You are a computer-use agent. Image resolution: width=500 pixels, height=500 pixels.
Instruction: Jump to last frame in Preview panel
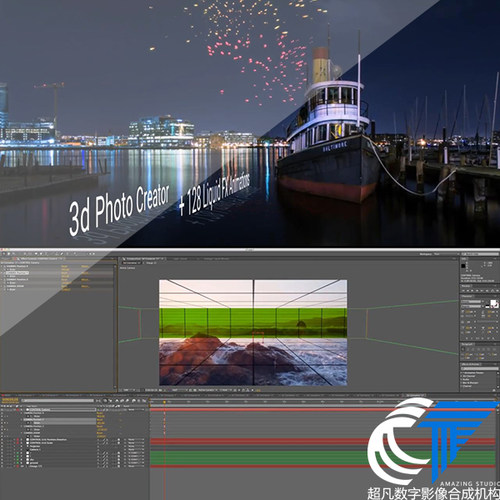(x=482, y=291)
